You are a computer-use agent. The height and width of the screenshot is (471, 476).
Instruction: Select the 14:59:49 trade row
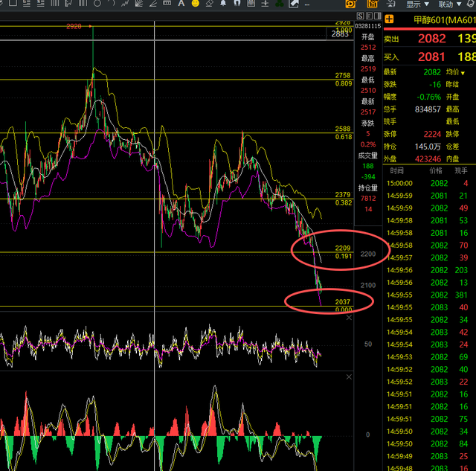click(429, 456)
